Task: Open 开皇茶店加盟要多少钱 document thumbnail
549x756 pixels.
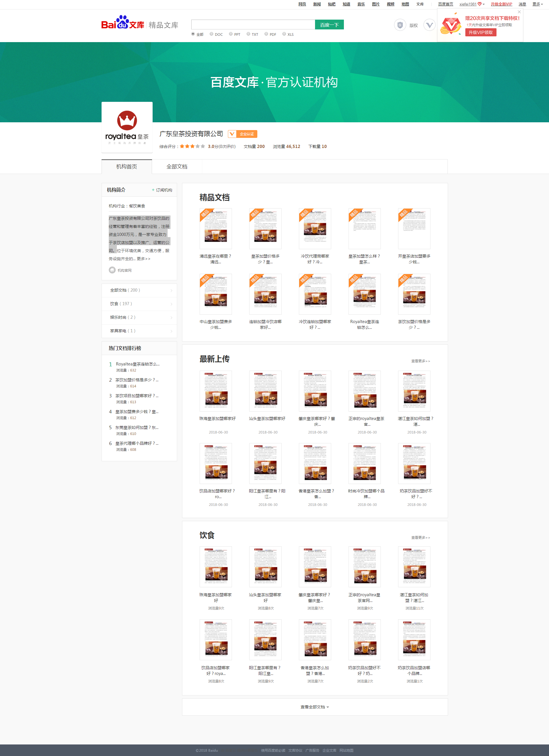Action: pos(414,229)
